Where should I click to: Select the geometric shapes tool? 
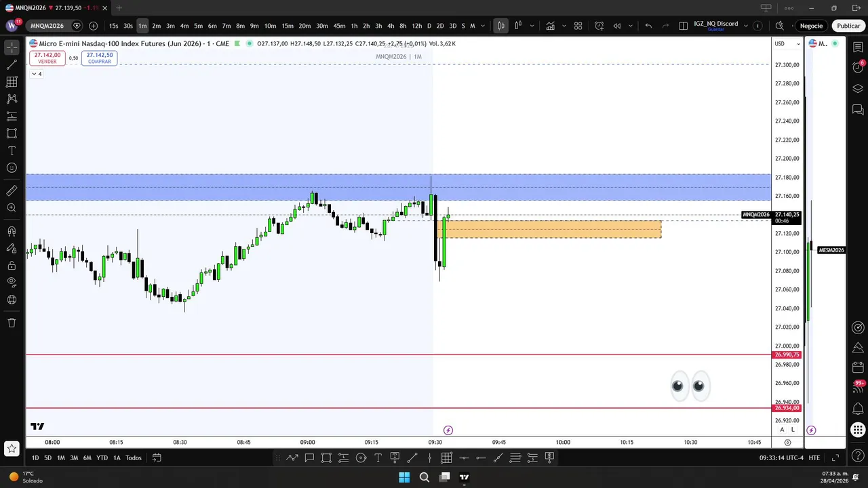(x=12, y=134)
